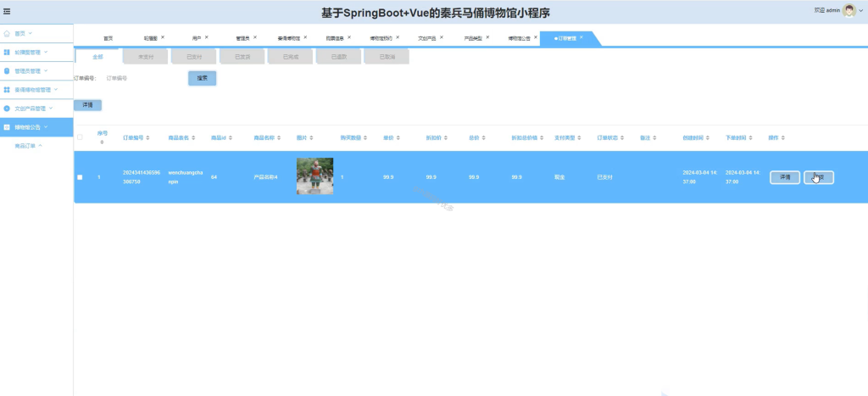Click the 搜索 search button
Image resolution: width=868 pixels, height=396 pixels.
click(x=202, y=78)
